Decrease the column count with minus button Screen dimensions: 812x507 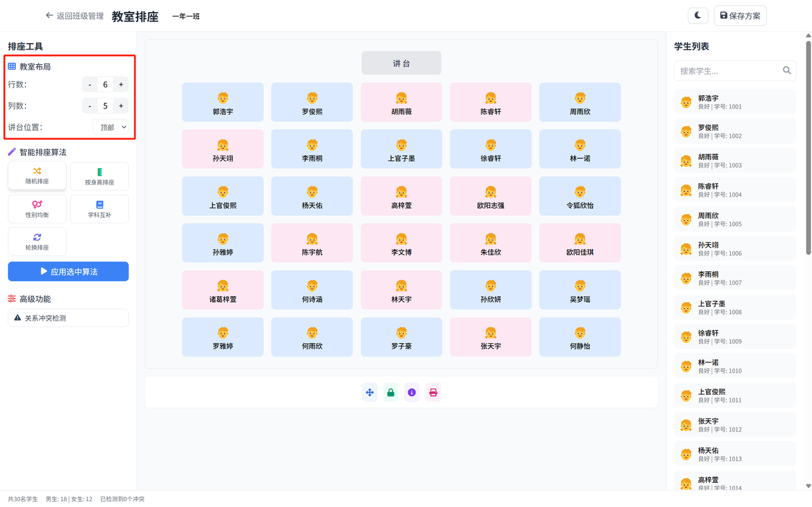89,106
